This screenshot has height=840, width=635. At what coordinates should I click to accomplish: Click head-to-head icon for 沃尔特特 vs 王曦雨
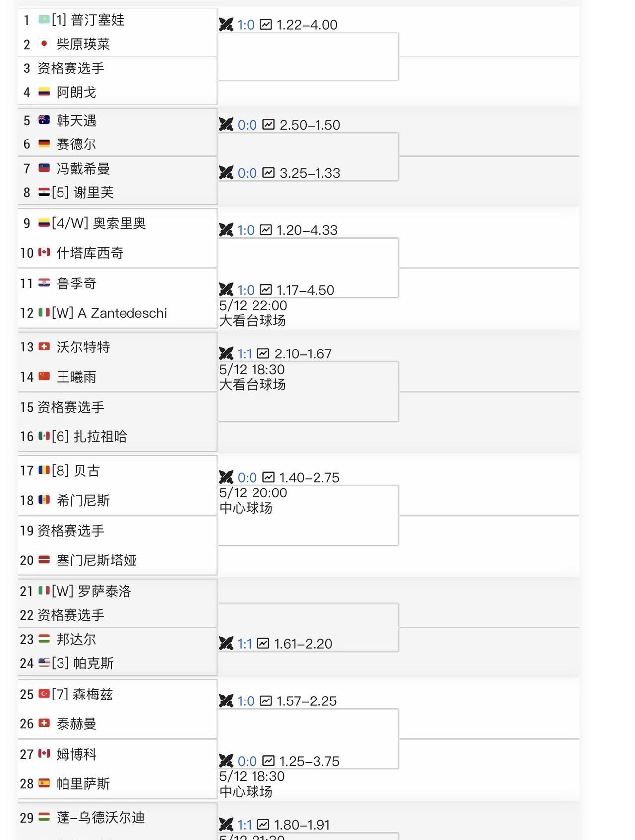pyautogui.click(x=226, y=353)
